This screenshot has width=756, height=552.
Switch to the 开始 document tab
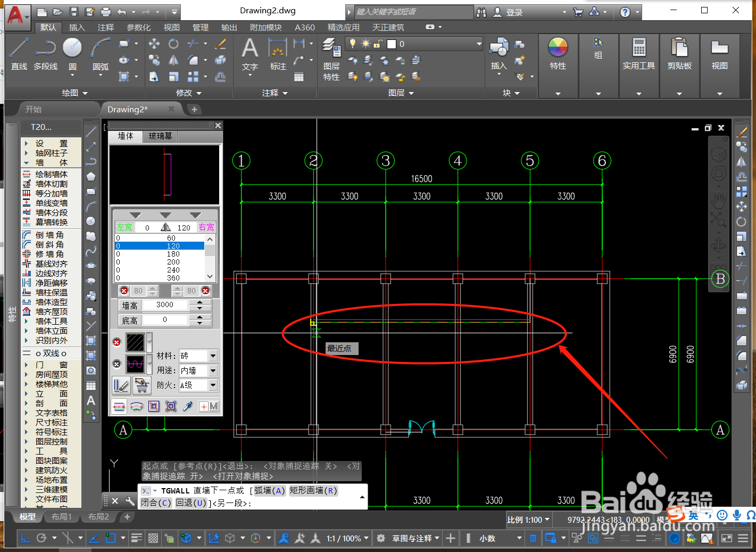click(x=33, y=109)
